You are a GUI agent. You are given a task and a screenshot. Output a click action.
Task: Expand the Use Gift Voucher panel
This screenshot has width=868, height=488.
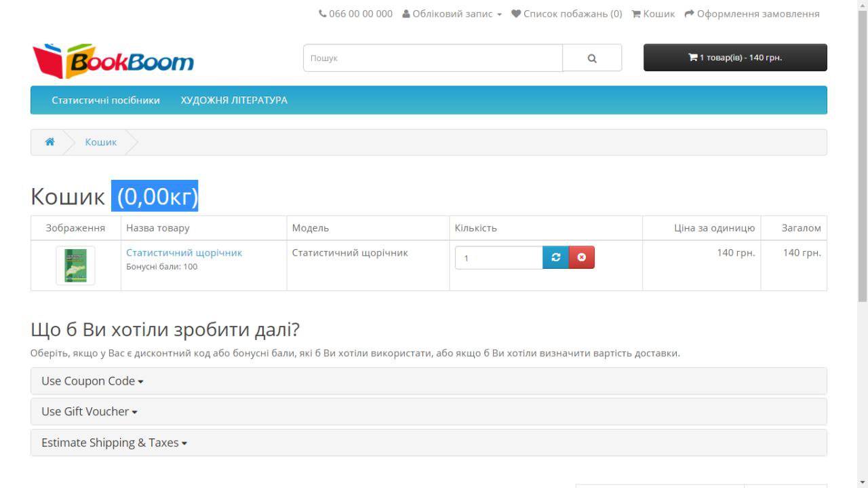429,411
